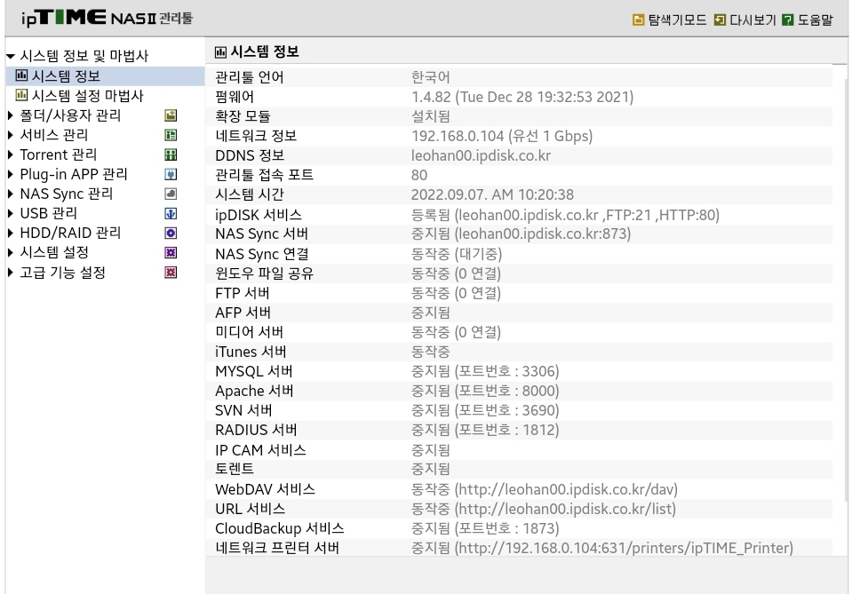
Task: Click the Plug-in APP 관리 icon
Action: click(x=171, y=174)
